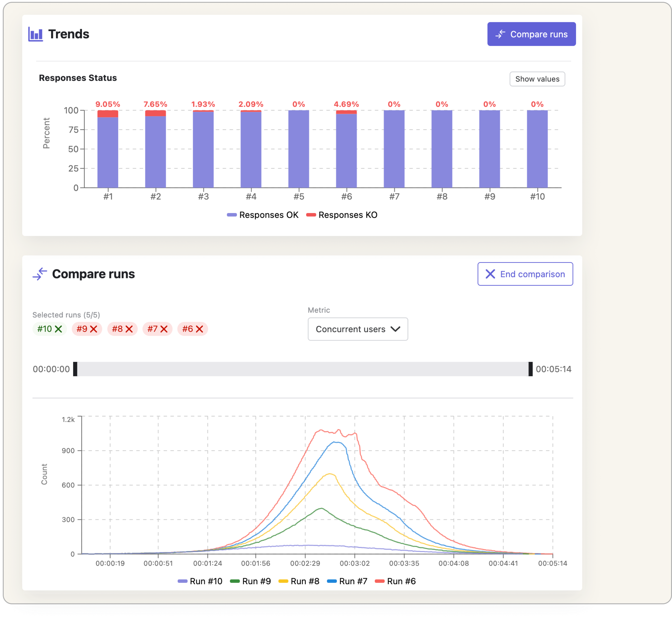
Task: Click the left handle of the time range slider
Action: [x=75, y=369]
